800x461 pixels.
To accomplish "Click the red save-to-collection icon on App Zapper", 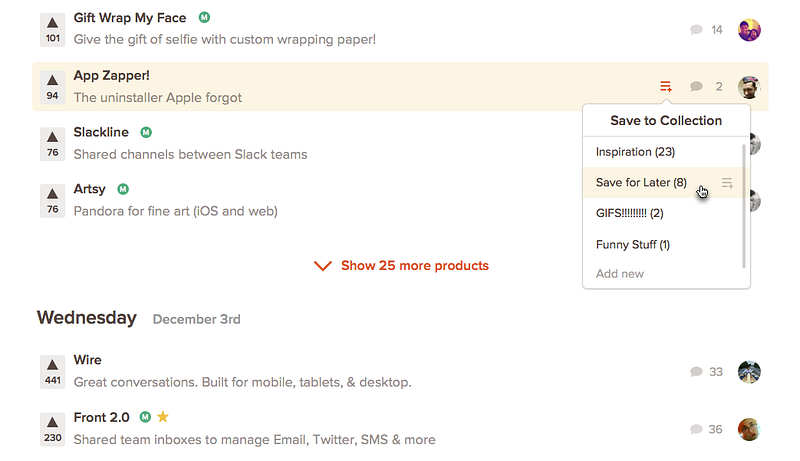I will 665,86.
